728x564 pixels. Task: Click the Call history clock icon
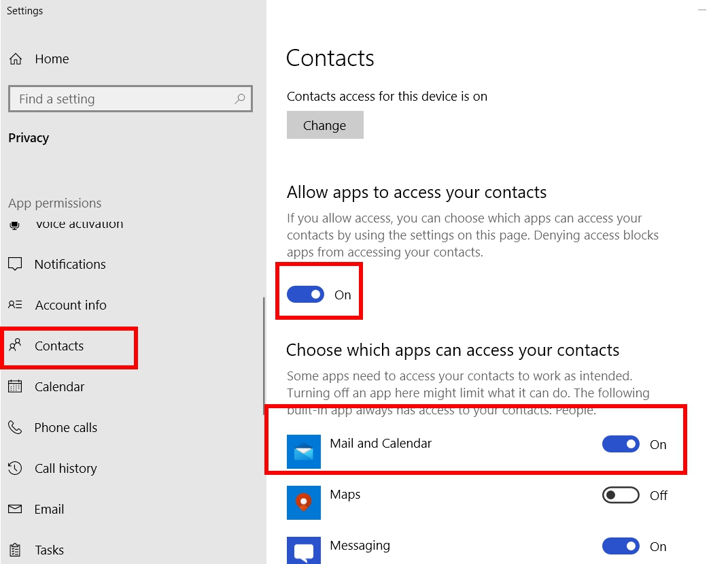[15, 468]
